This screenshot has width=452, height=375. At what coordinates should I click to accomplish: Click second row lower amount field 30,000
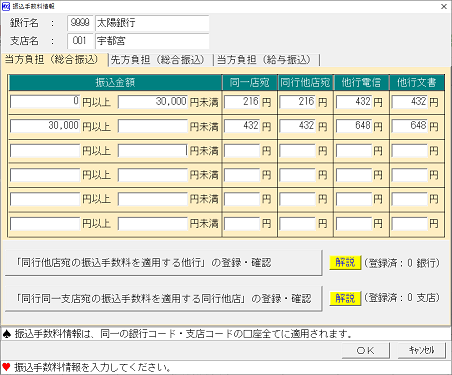[x=45, y=126]
